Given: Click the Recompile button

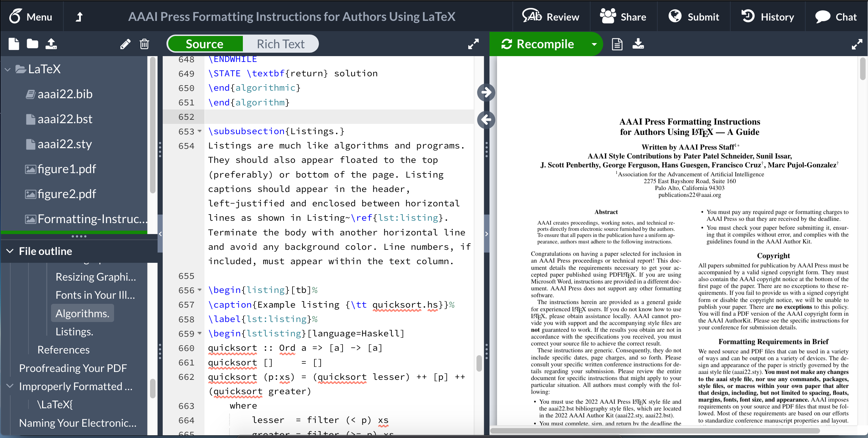Looking at the screenshot, I should pyautogui.click(x=538, y=44).
